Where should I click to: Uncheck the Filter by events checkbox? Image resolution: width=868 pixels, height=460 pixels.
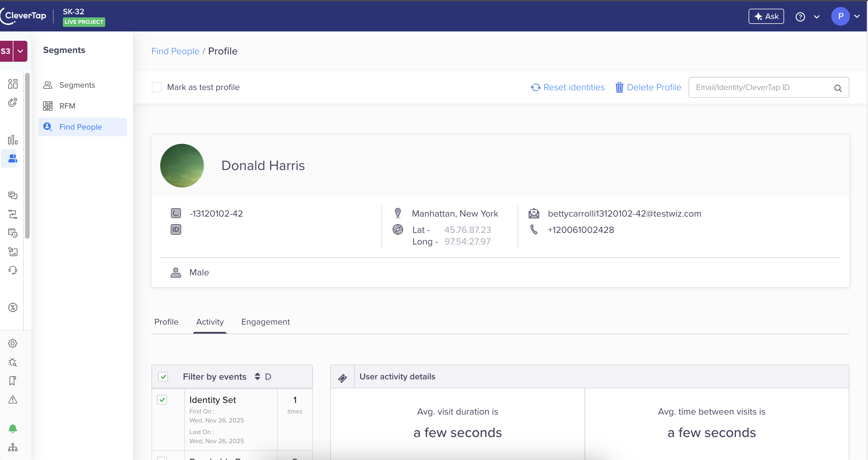point(163,376)
